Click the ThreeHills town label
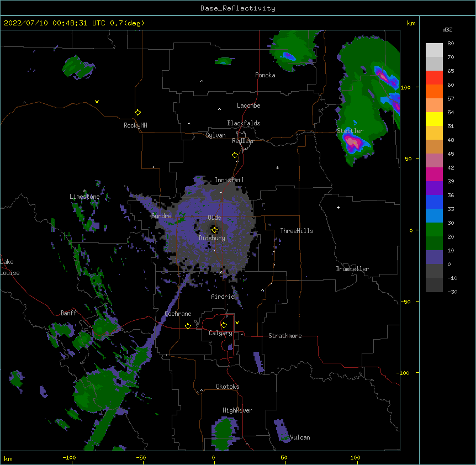This screenshot has height=465, width=476. pyautogui.click(x=297, y=231)
